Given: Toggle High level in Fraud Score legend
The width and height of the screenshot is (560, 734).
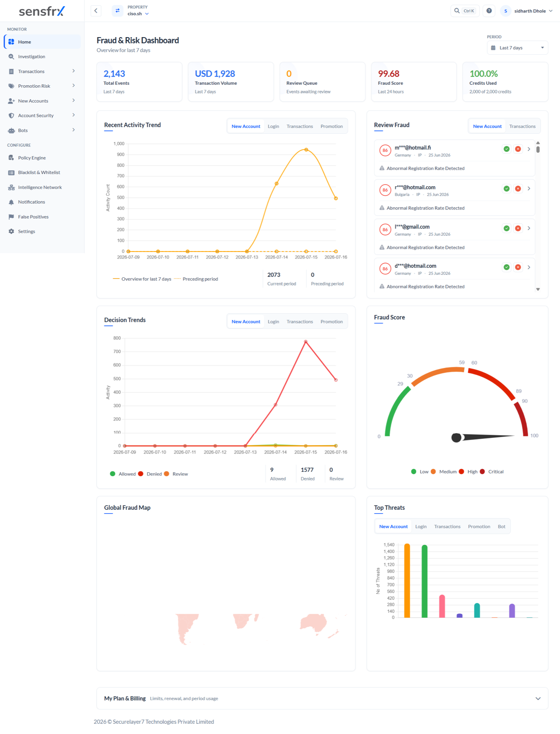Looking at the screenshot, I should tap(468, 471).
